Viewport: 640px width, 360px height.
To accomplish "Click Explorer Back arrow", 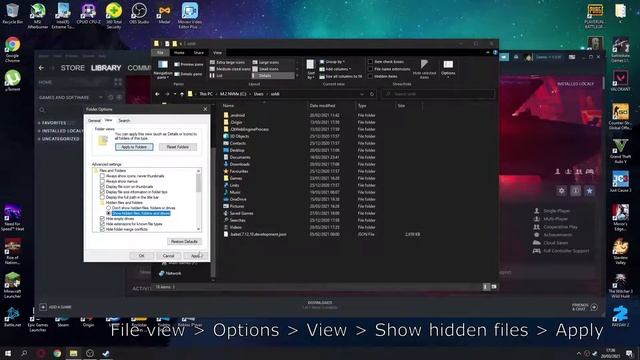I will (158, 94).
